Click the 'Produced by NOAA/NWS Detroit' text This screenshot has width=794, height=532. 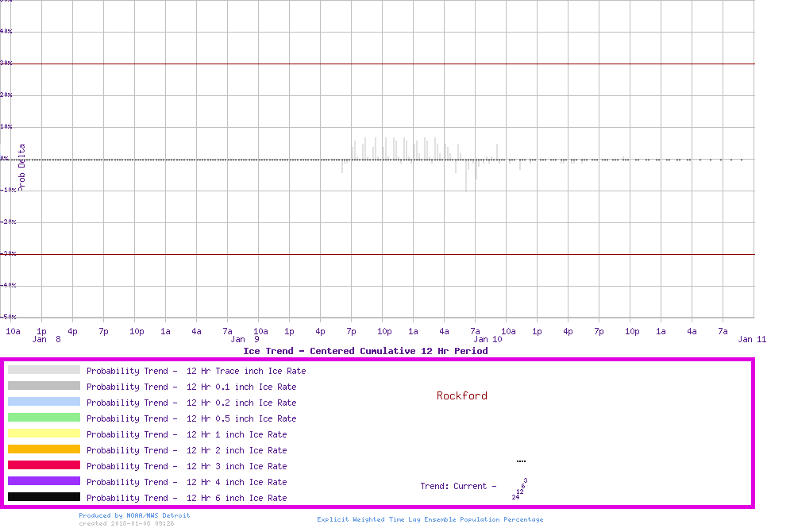134,515
